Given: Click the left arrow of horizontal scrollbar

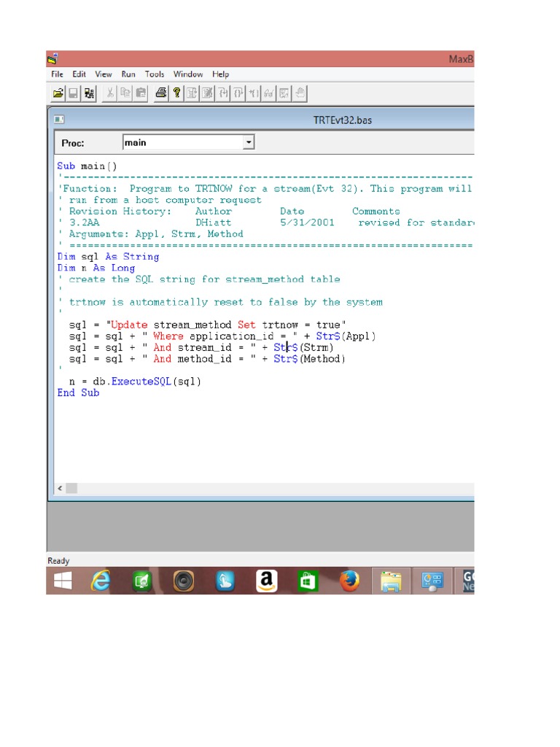Looking at the screenshot, I should (60, 487).
